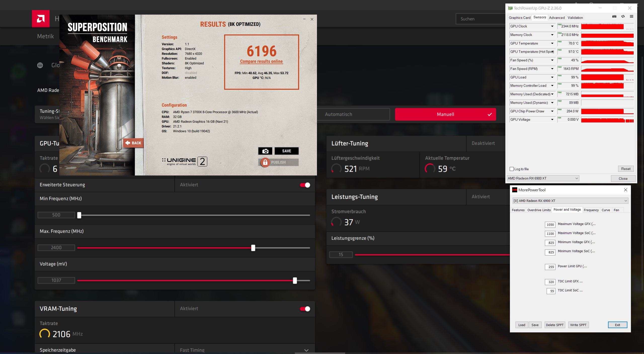The height and width of the screenshot is (354, 644).
Task: Click the 59 °C temperature gauge icon
Action: [430, 168]
